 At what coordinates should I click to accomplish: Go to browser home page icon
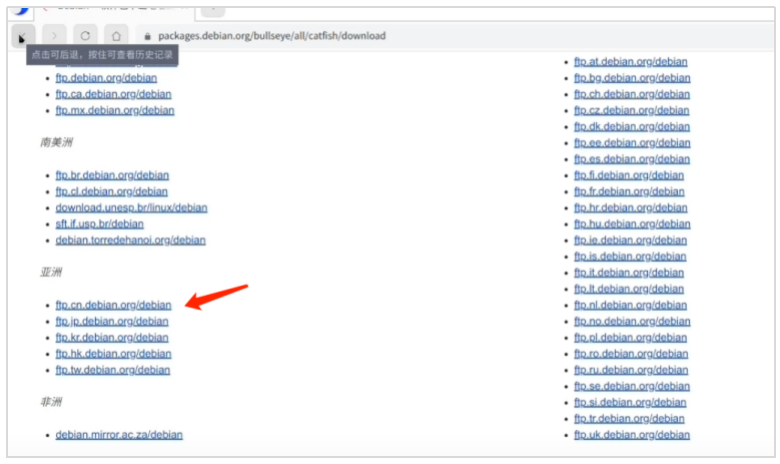pos(116,36)
